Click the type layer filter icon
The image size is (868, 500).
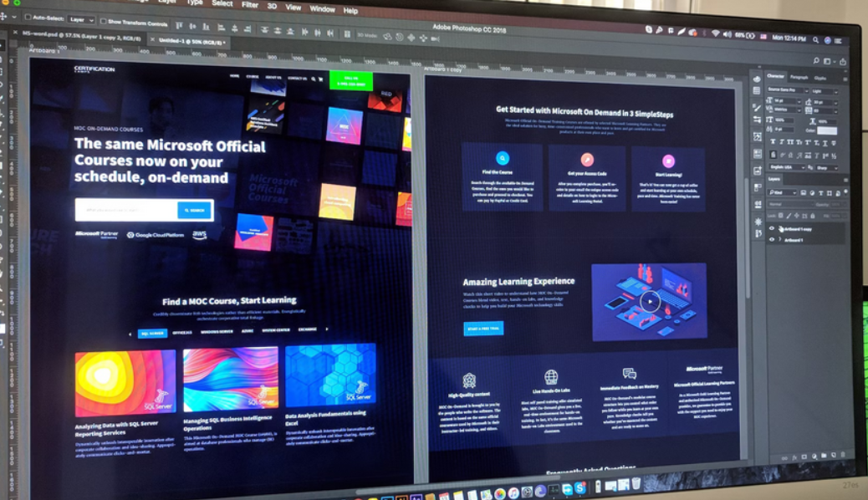pos(821,193)
